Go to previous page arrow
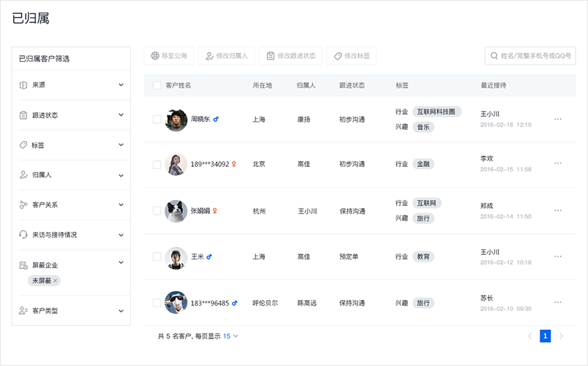The height and width of the screenshot is (366, 588). click(x=530, y=336)
